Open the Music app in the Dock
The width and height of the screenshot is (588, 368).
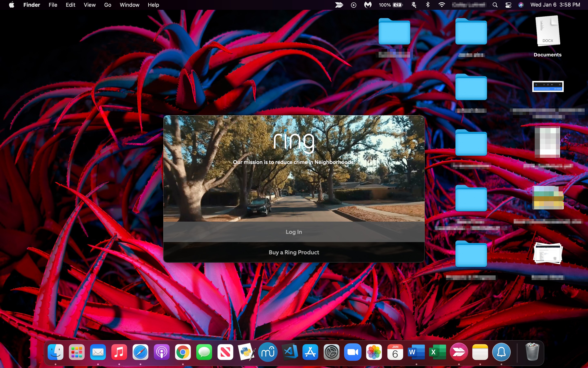[119, 352]
